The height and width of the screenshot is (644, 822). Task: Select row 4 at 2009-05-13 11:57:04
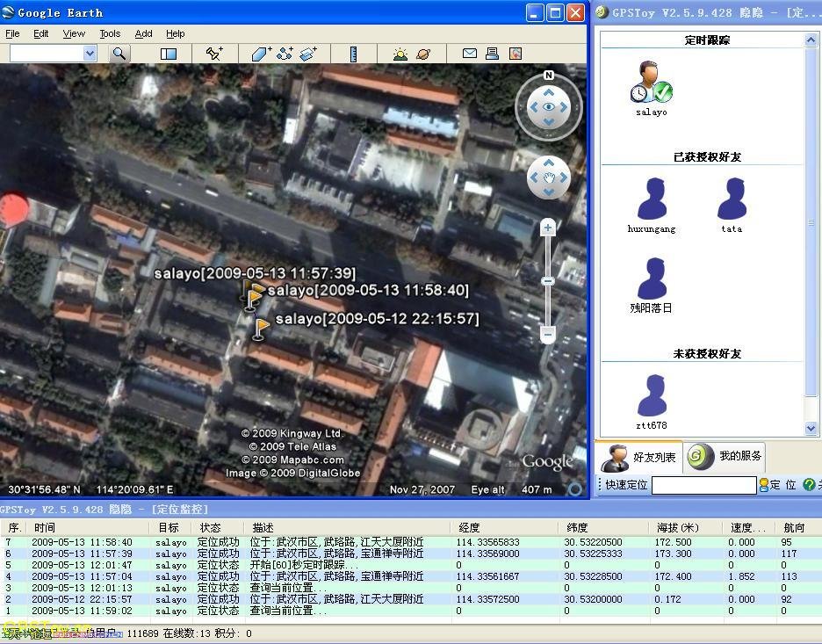pos(411,576)
